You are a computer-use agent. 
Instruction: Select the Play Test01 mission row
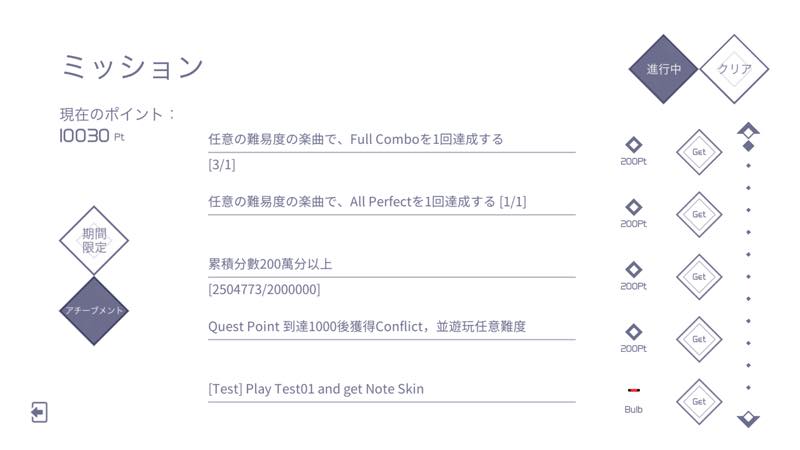(x=392, y=389)
